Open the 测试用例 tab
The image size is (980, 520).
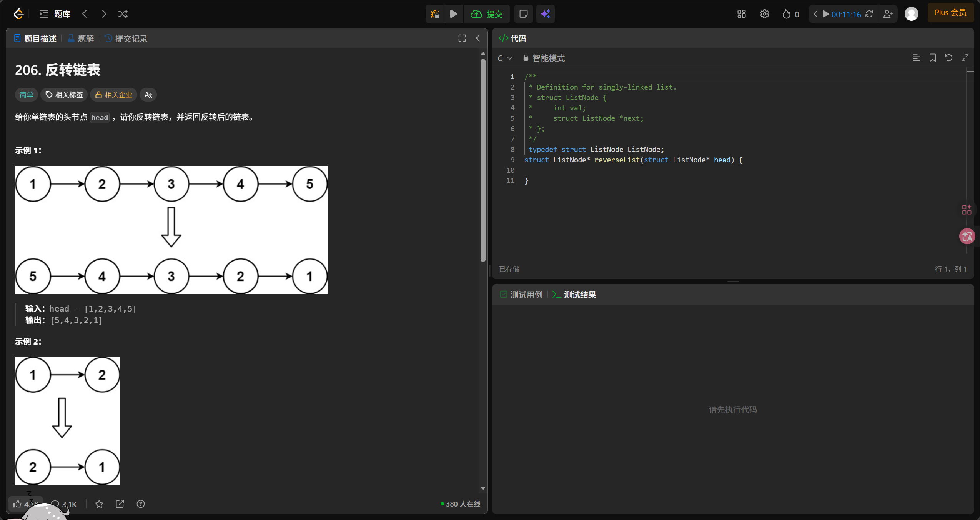click(521, 295)
